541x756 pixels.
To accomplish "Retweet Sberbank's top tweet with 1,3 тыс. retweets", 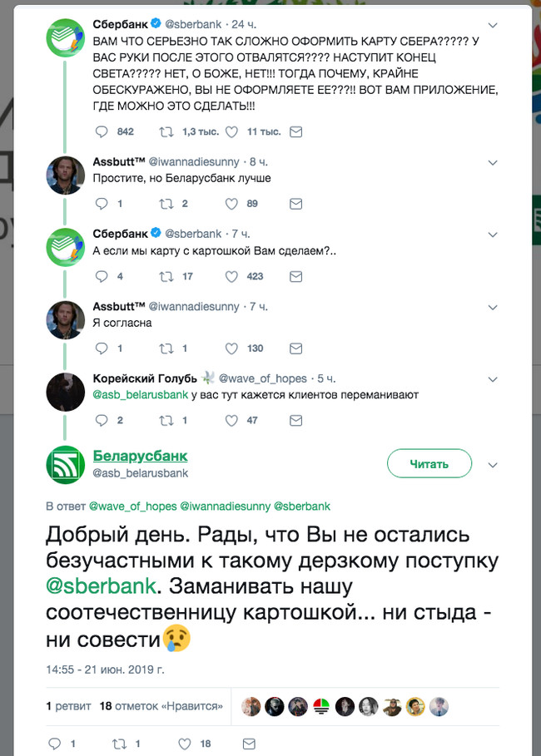I will pyautogui.click(x=166, y=132).
